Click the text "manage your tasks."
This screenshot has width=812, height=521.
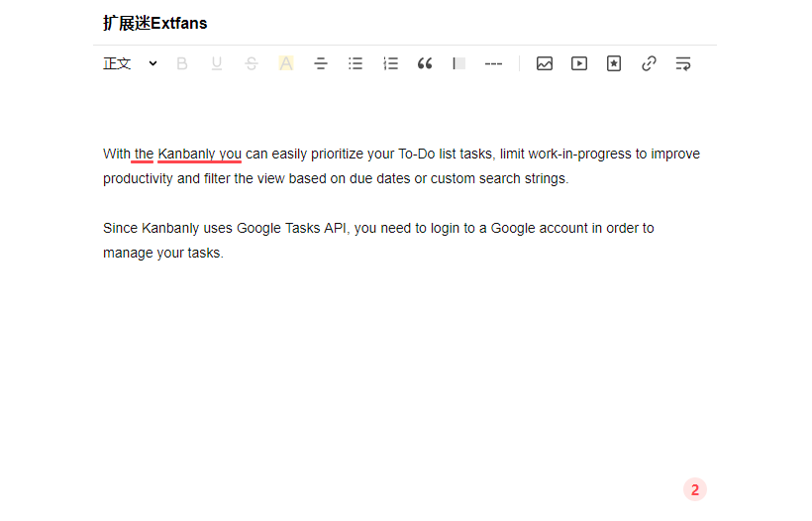point(163,253)
